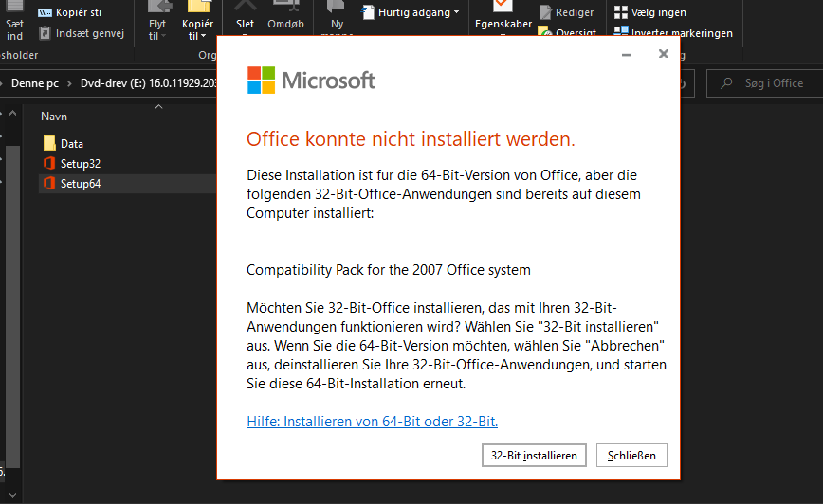Click the Vælg ingen grid icon
Screen dimensions: 823x504
coord(620,12)
